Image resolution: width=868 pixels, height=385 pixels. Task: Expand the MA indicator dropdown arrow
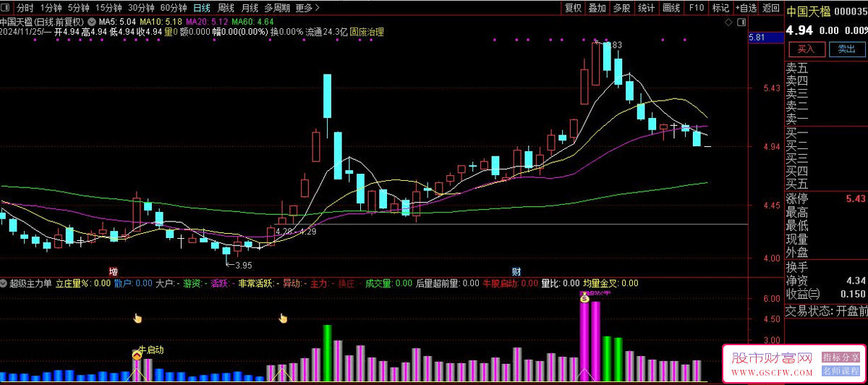(x=91, y=22)
